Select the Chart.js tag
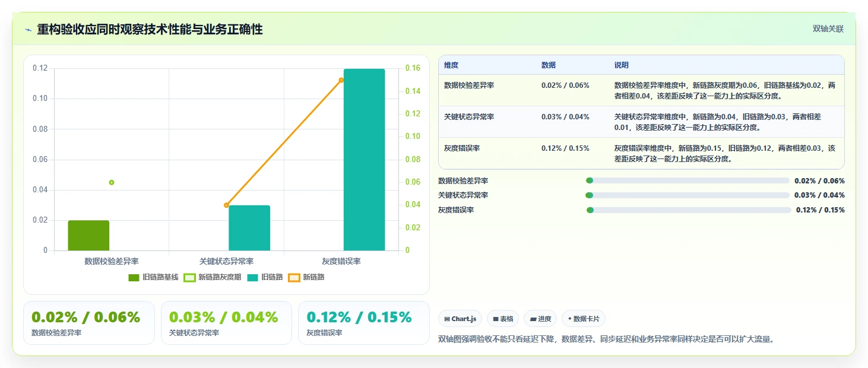This screenshot has height=368, width=868. [460, 319]
